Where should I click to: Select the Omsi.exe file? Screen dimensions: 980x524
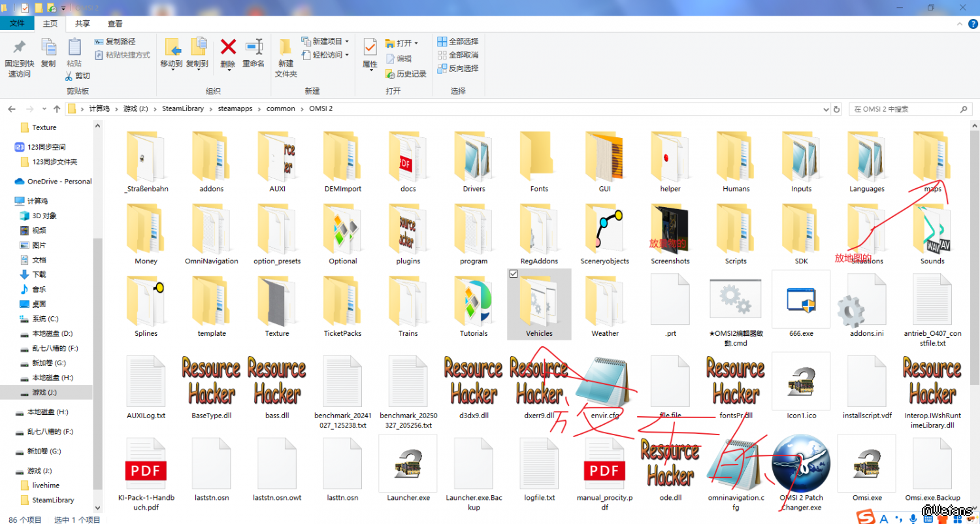click(x=867, y=470)
